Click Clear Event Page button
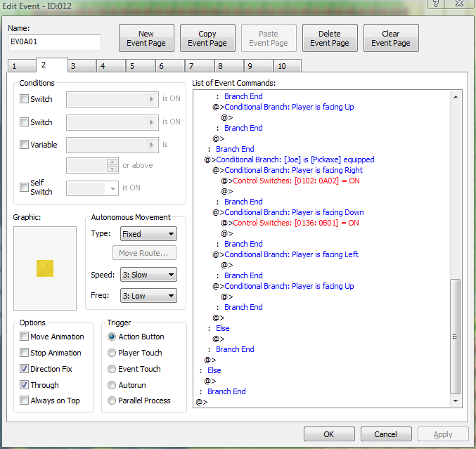This screenshot has width=476, height=449. pyautogui.click(x=391, y=38)
